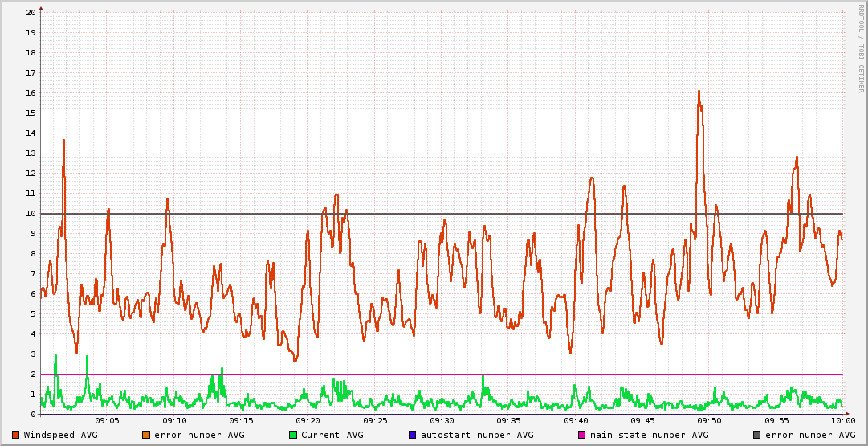The height and width of the screenshot is (446, 868).
Task: Click the blue autostart_number legend swatch
Action: (x=413, y=435)
